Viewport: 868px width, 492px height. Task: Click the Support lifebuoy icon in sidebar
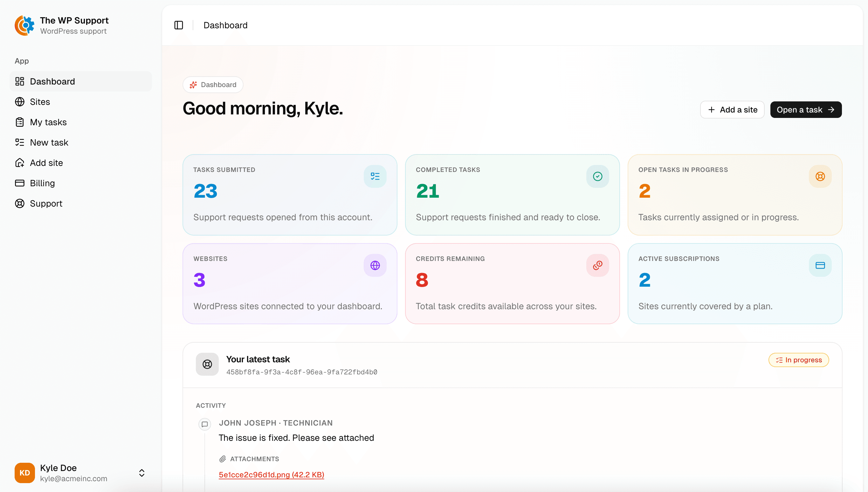tap(20, 203)
